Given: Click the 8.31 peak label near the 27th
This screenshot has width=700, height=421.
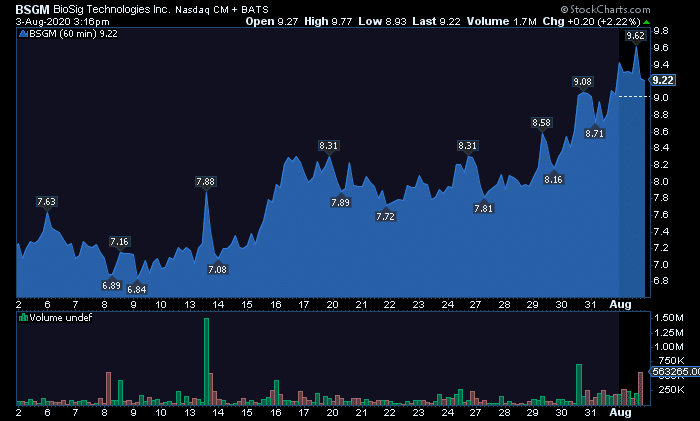Looking at the screenshot, I should 467,146.
